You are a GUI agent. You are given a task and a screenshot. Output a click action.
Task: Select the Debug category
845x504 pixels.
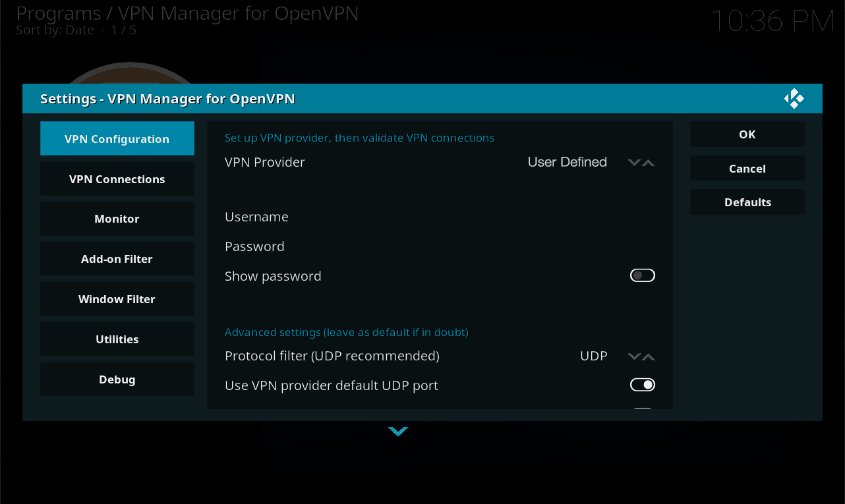[x=117, y=379]
